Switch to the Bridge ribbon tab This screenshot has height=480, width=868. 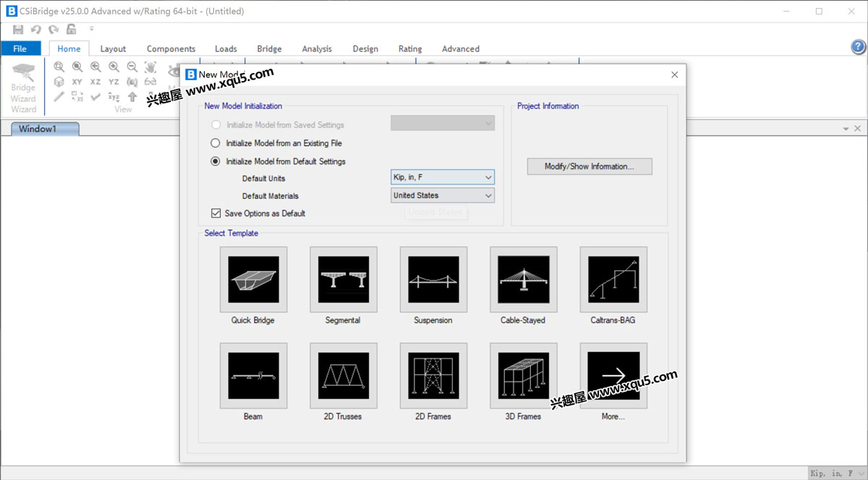pyautogui.click(x=269, y=48)
